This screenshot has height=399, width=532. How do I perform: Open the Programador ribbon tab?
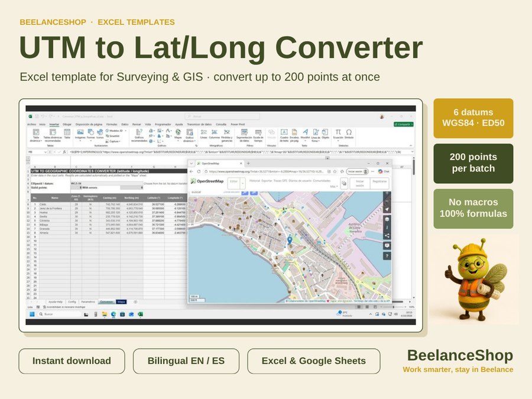163,125
